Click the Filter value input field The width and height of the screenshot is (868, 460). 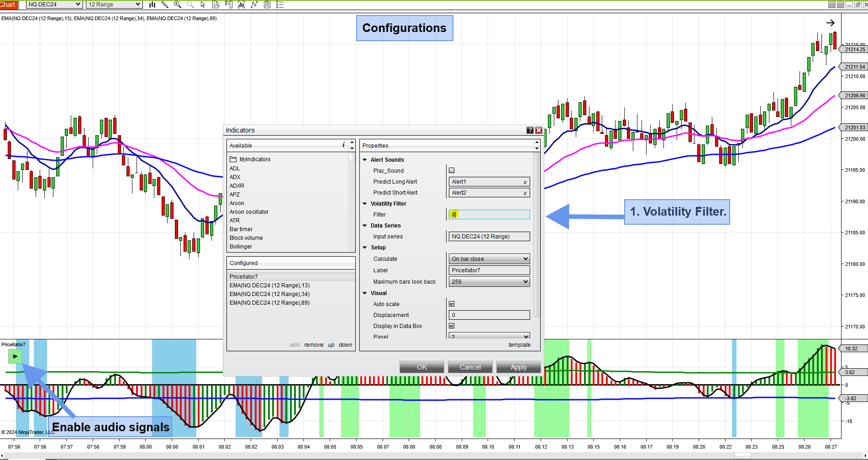[489, 214]
